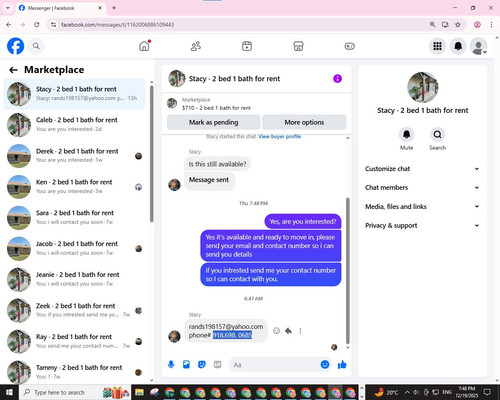500x400 pixels.
Task: Reply to Stacy's email message
Action: 289,331
